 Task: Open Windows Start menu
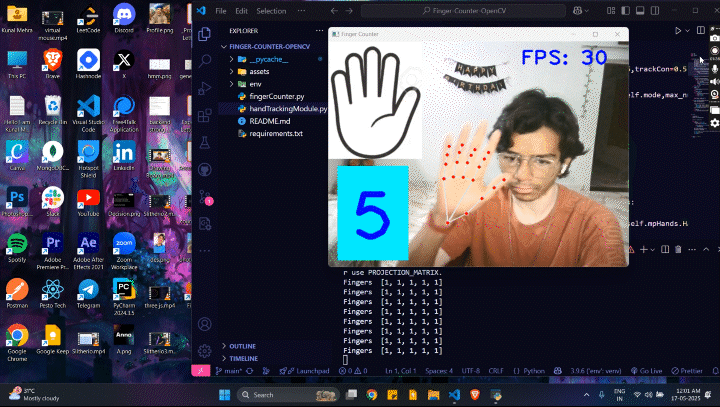[225, 395]
